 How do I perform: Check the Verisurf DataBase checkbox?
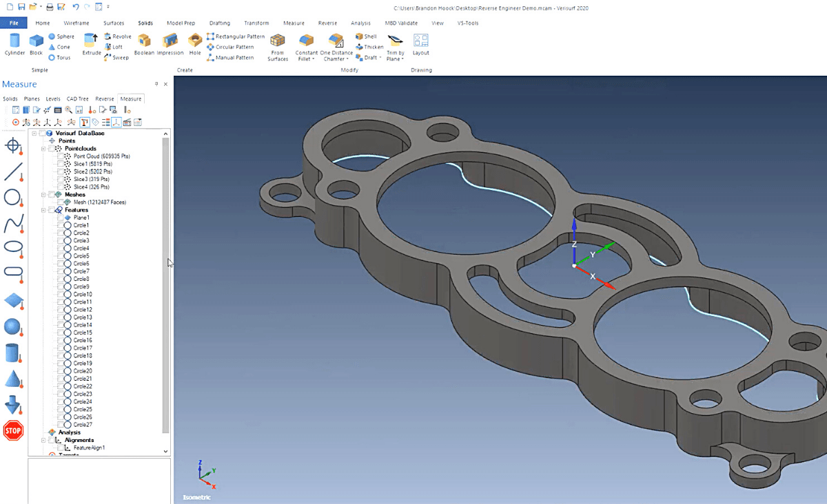[x=43, y=133]
